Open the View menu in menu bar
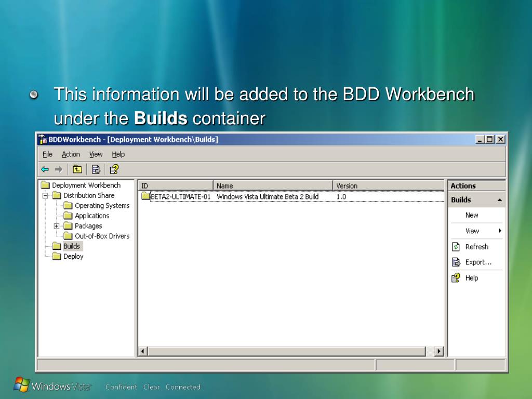This screenshot has width=532, height=399. coord(96,154)
